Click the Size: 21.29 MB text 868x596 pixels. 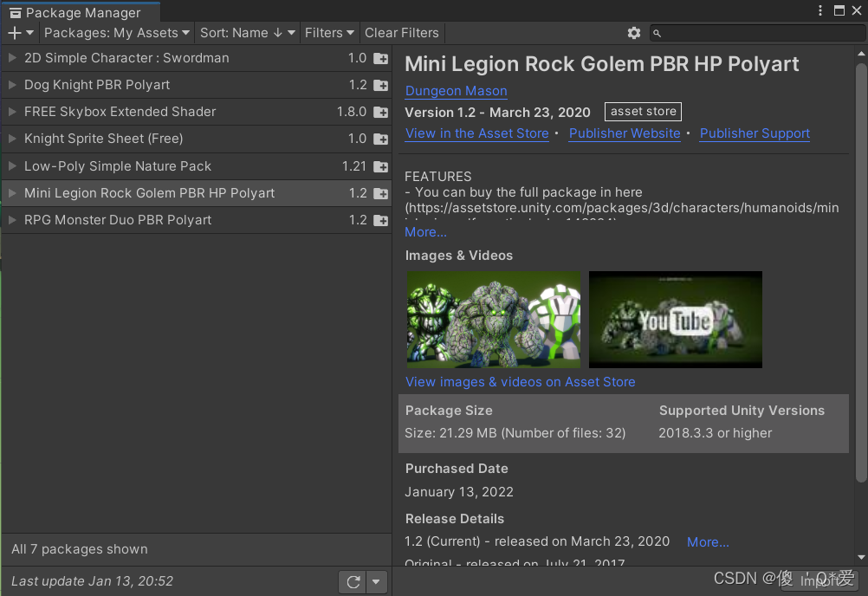coord(515,433)
